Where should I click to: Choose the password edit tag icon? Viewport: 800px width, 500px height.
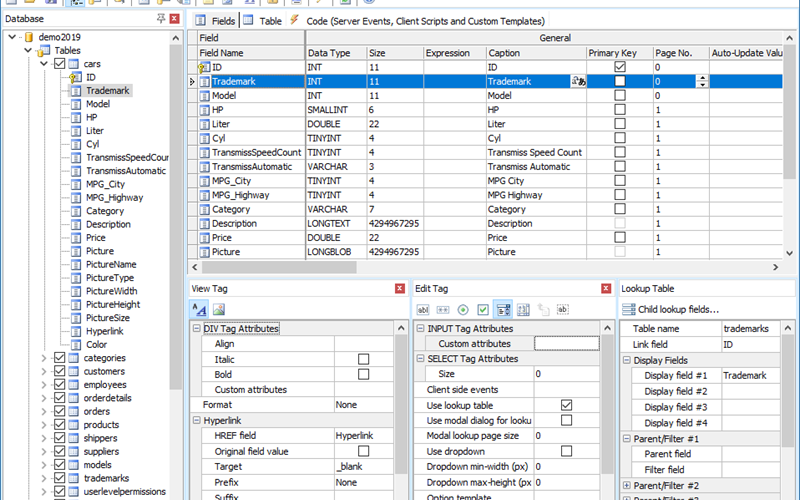[443, 310]
